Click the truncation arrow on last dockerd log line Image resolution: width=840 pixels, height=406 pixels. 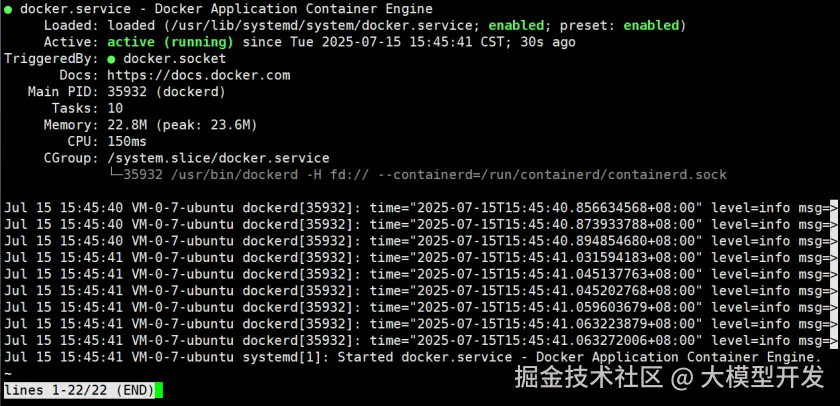(x=832, y=340)
